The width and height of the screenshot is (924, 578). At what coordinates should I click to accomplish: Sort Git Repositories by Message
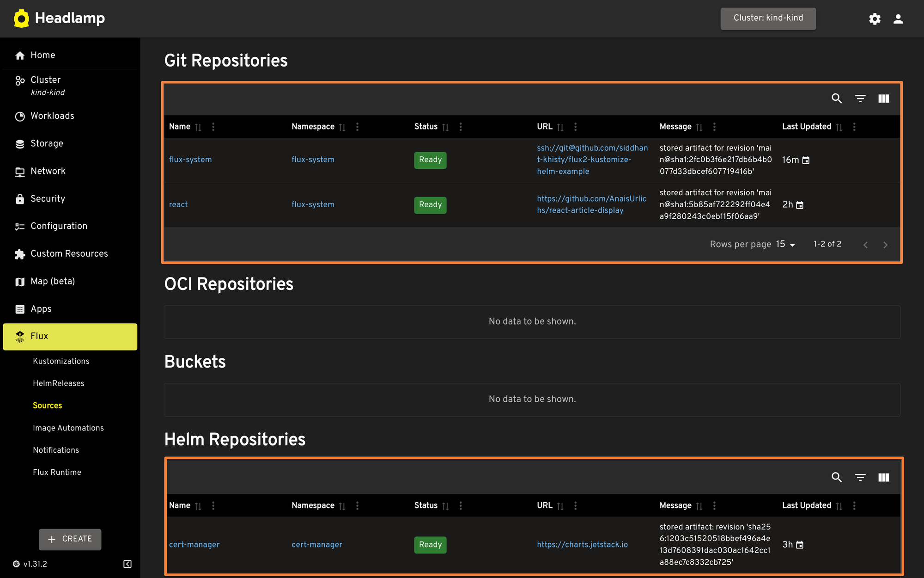(x=699, y=127)
